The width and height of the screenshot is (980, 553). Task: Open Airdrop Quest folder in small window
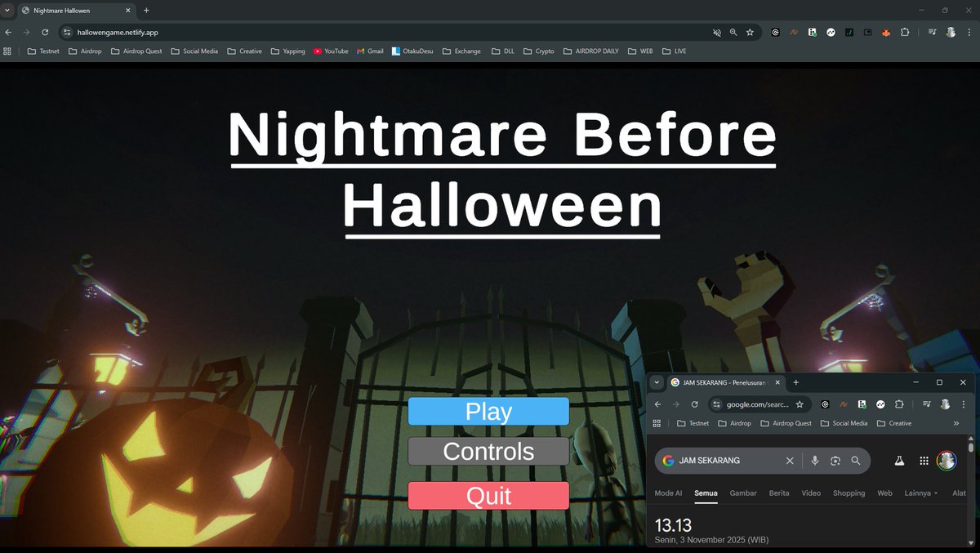[x=786, y=423]
